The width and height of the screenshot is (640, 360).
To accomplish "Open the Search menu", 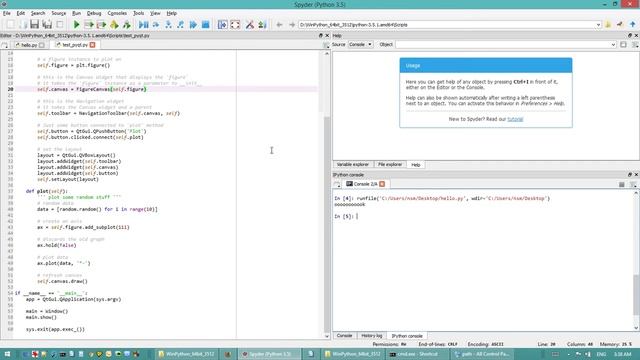I will pyautogui.click(x=38, y=13).
